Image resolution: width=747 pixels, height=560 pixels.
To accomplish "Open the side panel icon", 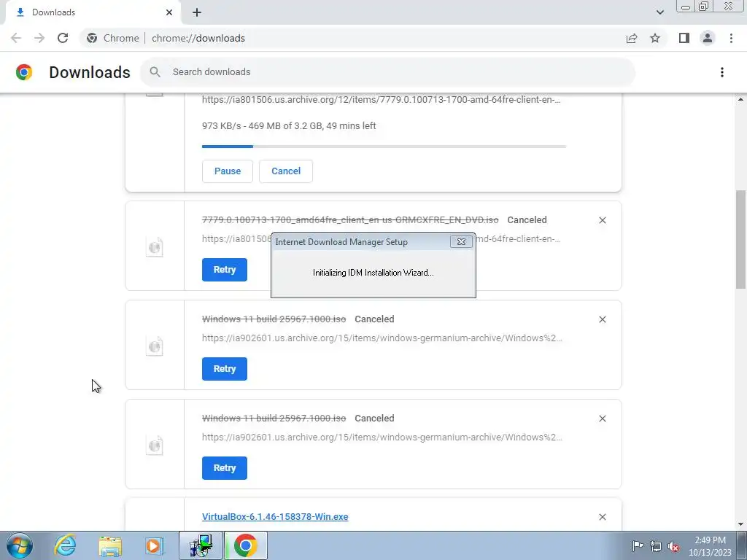I will pos(684,38).
